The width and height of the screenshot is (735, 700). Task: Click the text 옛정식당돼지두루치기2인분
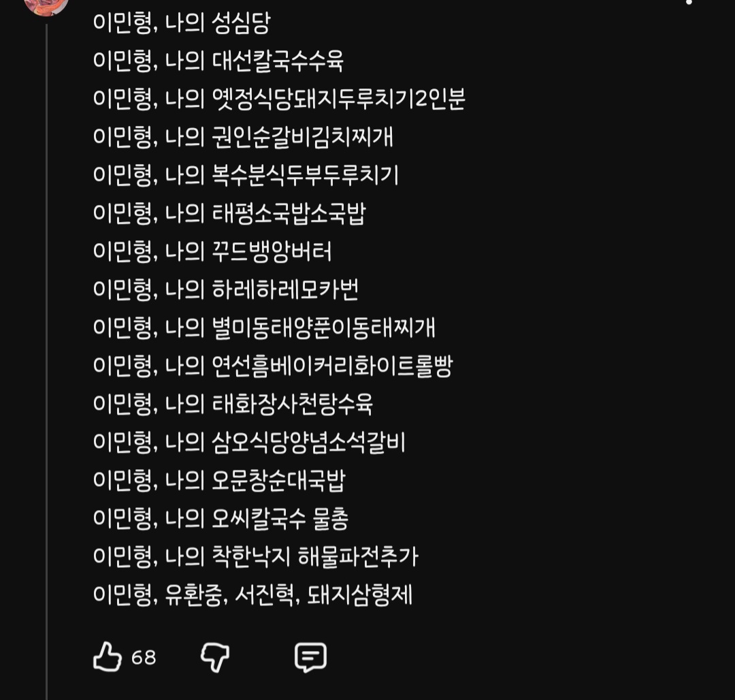tap(335, 99)
